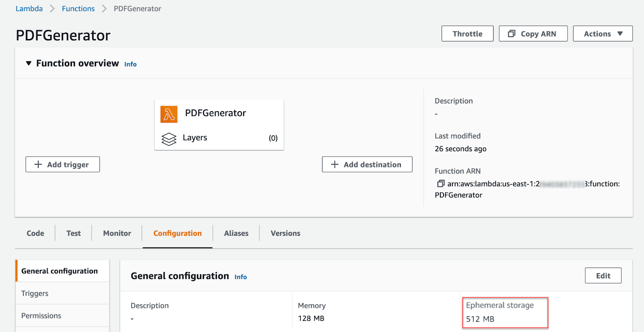Viewport: 644px width, 332px height.
Task: Click the orange Lambda function icon
Action: pyautogui.click(x=169, y=114)
